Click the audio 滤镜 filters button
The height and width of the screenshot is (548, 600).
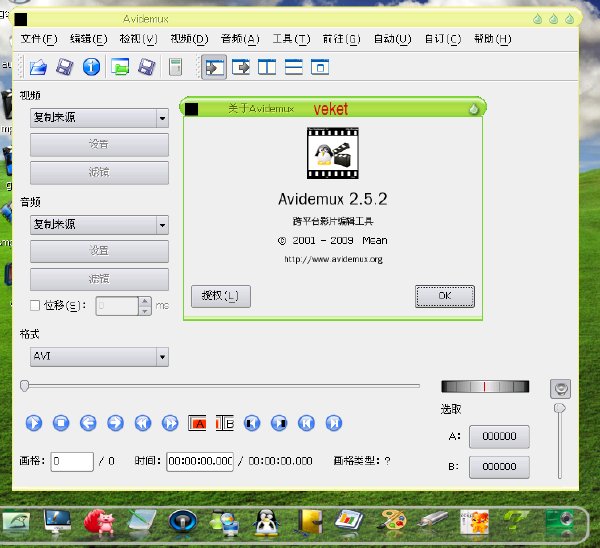[x=99, y=279]
